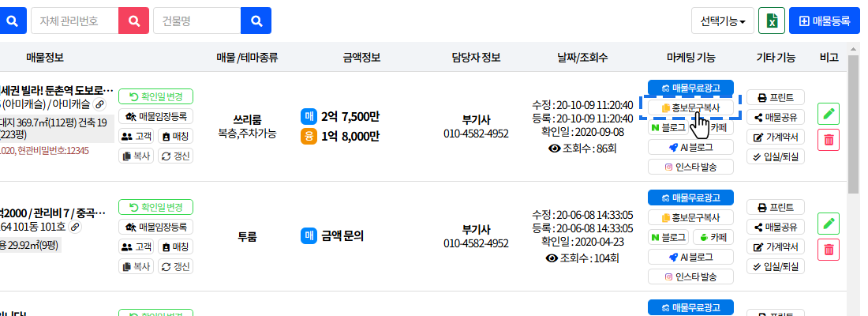This screenshot has width=868, height=316.
Task: Click the green Excel export icon
Action: tap(772, 21)
